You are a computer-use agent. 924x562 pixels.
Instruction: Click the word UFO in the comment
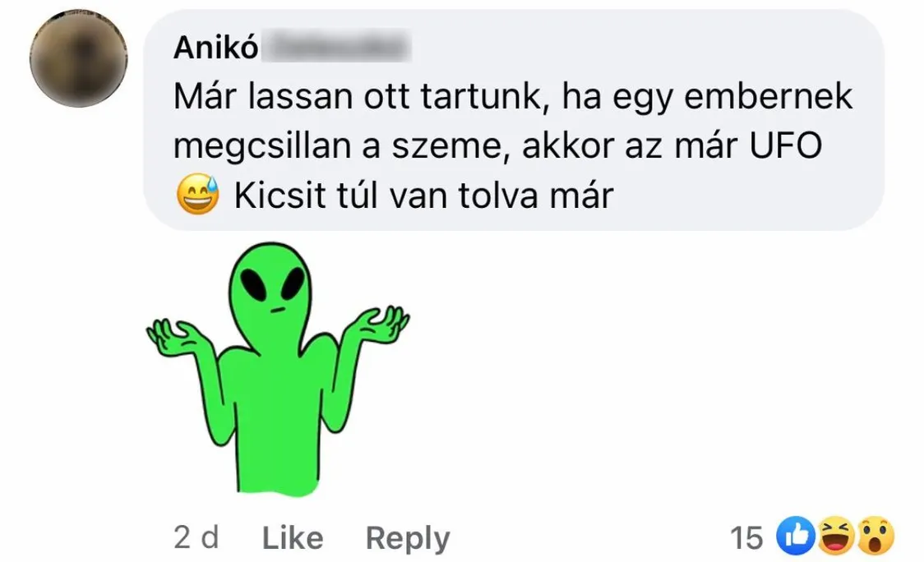786,145
